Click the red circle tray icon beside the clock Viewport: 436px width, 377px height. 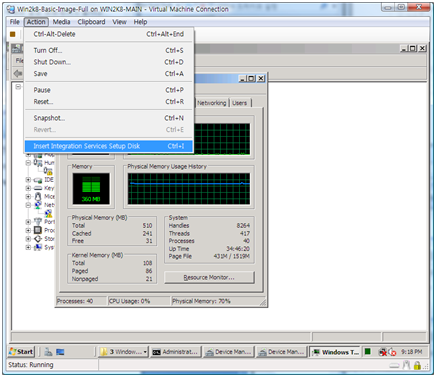(392, 352)
